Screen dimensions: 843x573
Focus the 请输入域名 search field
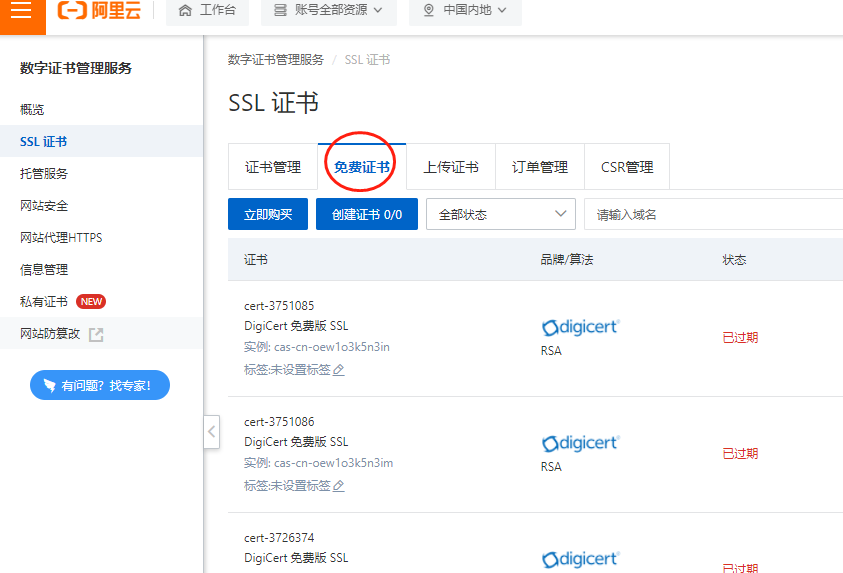click(710, 214)
